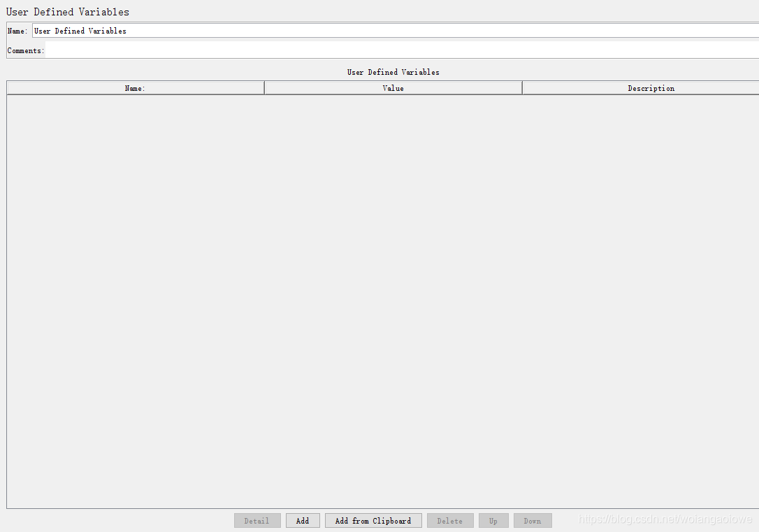Click the User Defined Variables page title
The image size is (759, 532).
[68, 11]
